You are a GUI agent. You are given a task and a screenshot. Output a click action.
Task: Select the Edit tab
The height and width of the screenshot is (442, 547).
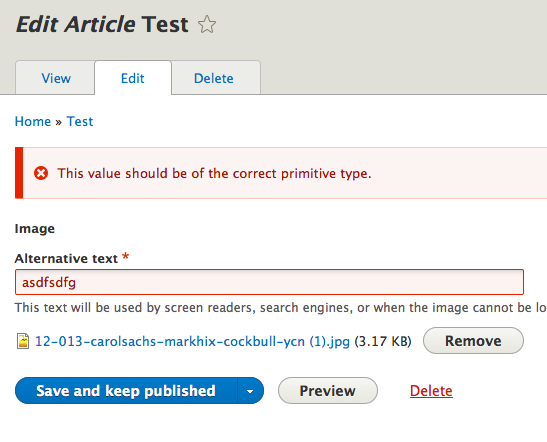[x=133, y=78]
